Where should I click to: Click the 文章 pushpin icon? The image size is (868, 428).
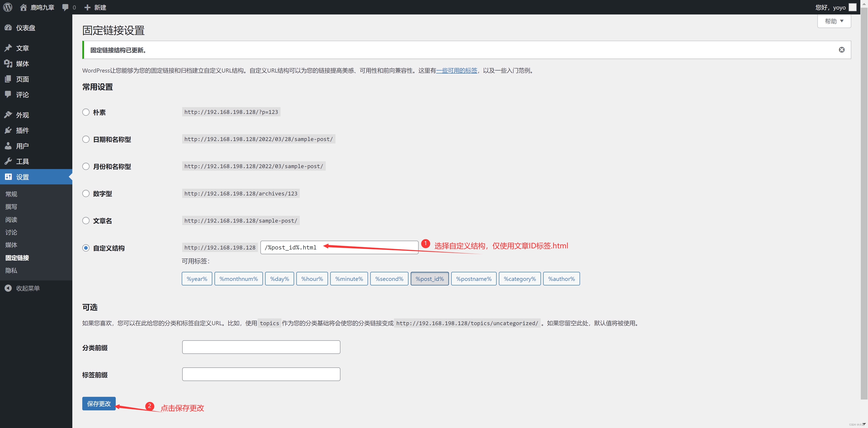pyautogui.click(x=8, y=48)
